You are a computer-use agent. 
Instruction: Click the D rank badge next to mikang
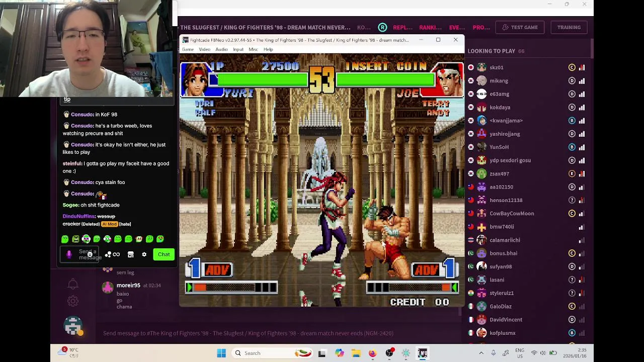572,80
